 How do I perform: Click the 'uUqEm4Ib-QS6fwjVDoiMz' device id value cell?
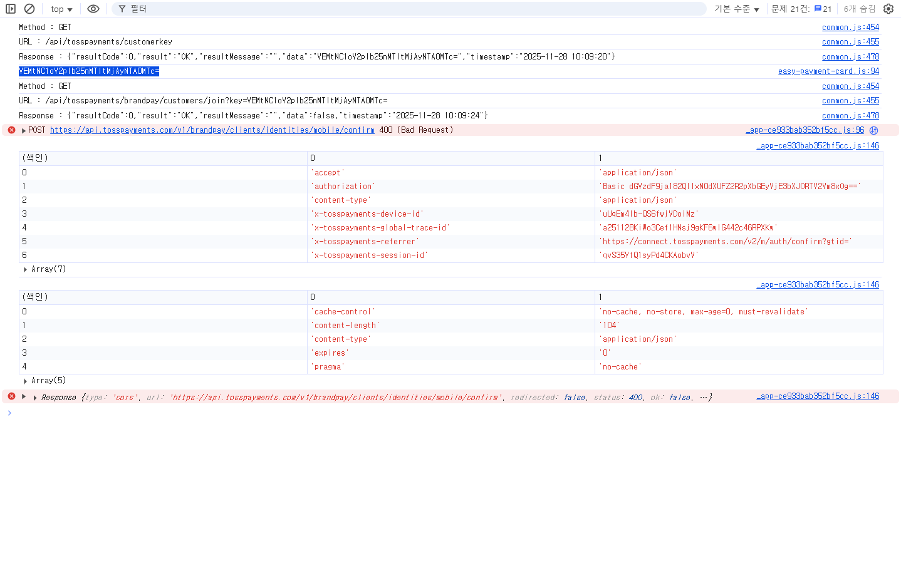tap(739, 214)
